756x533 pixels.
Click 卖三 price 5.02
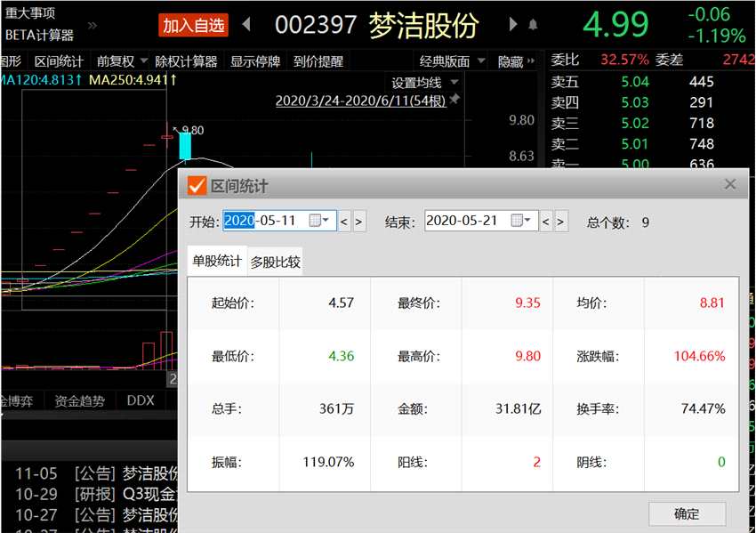(635, 123)
